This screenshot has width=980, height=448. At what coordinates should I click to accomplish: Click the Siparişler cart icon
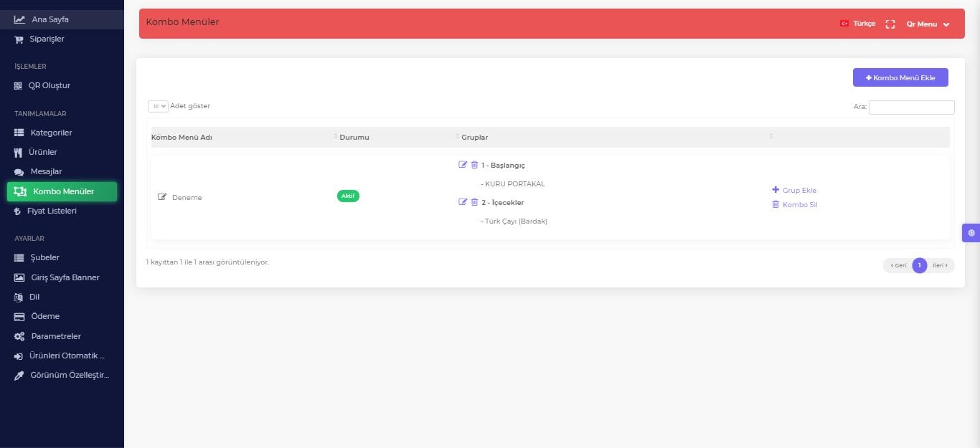[19, 39]
